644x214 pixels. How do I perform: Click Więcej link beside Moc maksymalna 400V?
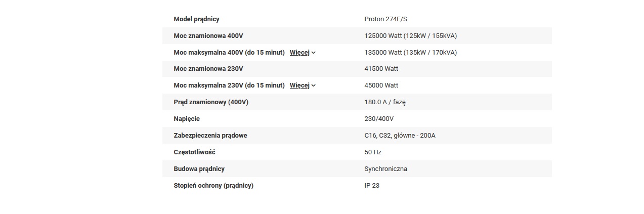(299, 53)
